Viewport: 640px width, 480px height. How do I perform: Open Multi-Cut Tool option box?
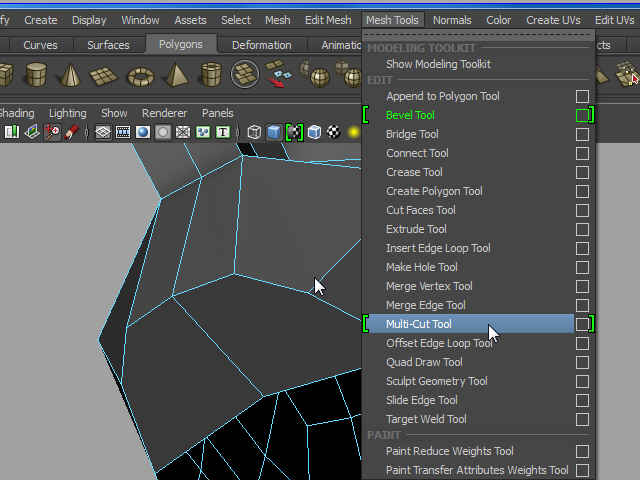[x=582, y=324]
